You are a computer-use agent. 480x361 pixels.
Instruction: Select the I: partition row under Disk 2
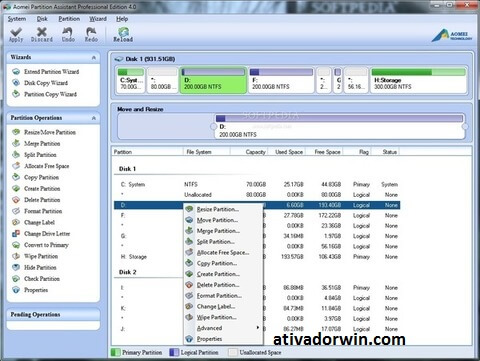(257, 288)
